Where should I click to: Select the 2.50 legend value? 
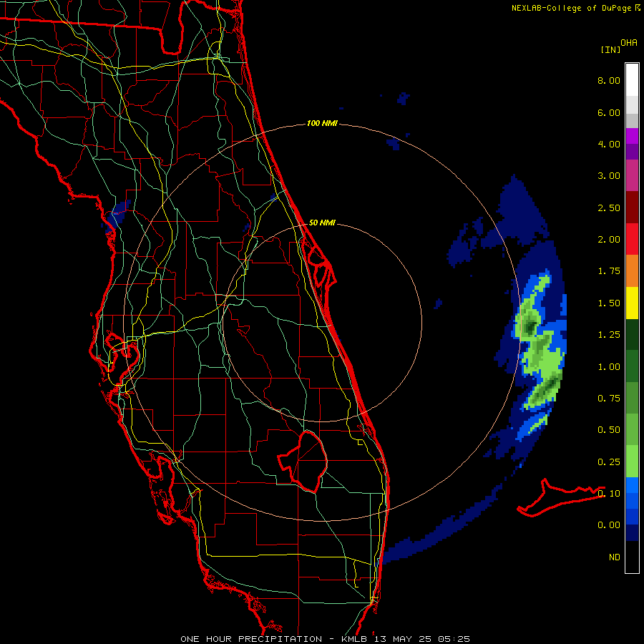[x=608, y=208]
